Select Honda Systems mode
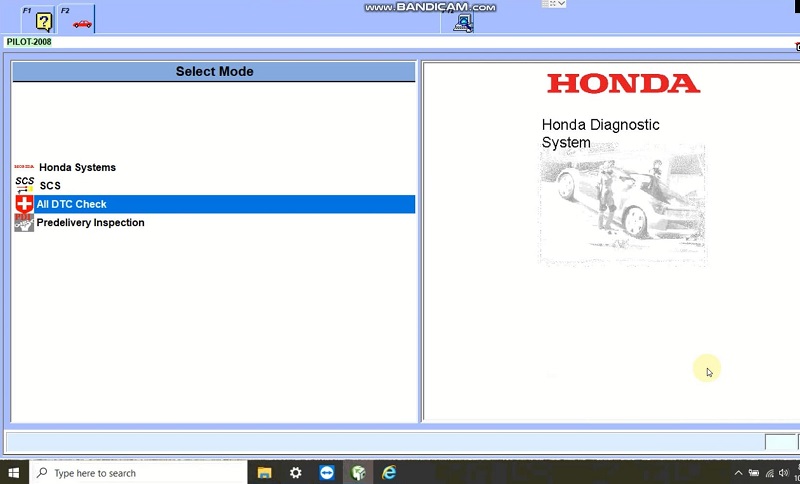This screenshot has width=800, height=484. 77,167
